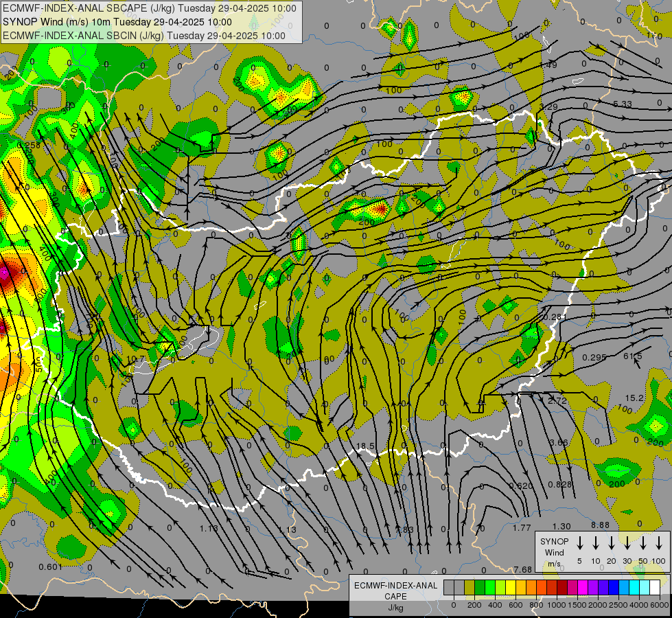The image size is (672, 618).
Task: Click the '15.2' value on the map
Action: point(635,398)
